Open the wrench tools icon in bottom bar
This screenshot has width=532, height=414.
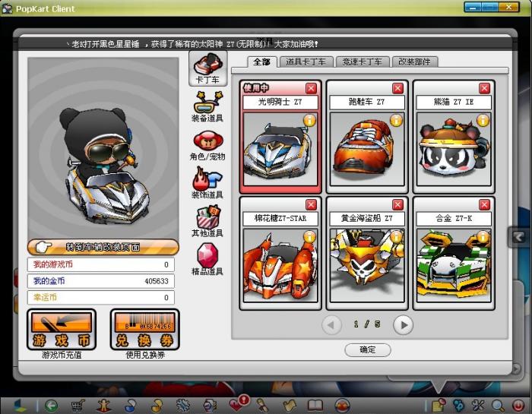[478, 405]
